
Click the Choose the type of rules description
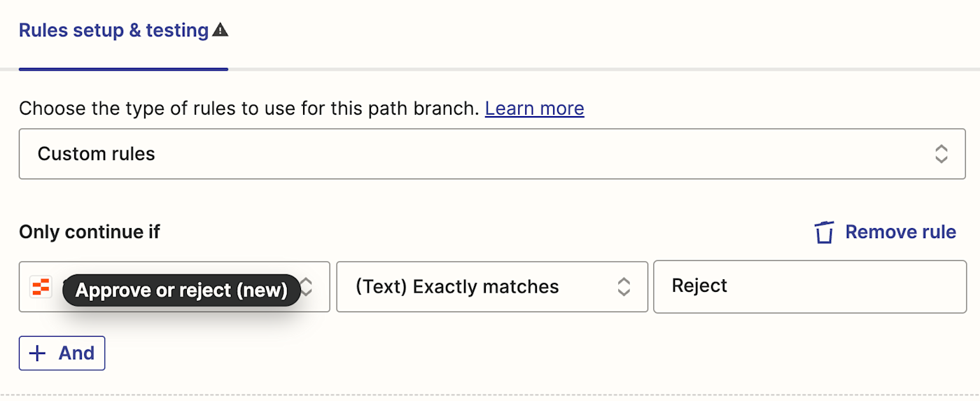tap(249, 108)
